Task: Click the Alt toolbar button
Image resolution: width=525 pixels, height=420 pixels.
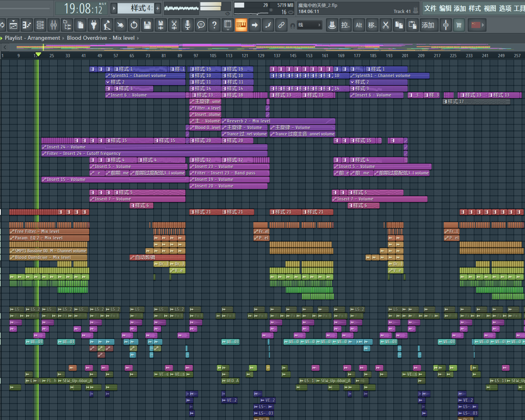Action: (x=359, y=25)
